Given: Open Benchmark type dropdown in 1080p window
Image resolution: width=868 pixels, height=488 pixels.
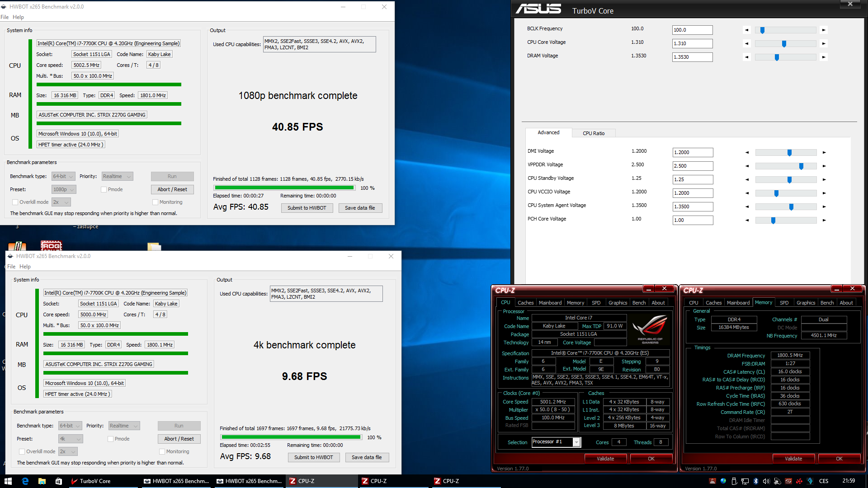Looking at the screenshot, I should 63,177.
